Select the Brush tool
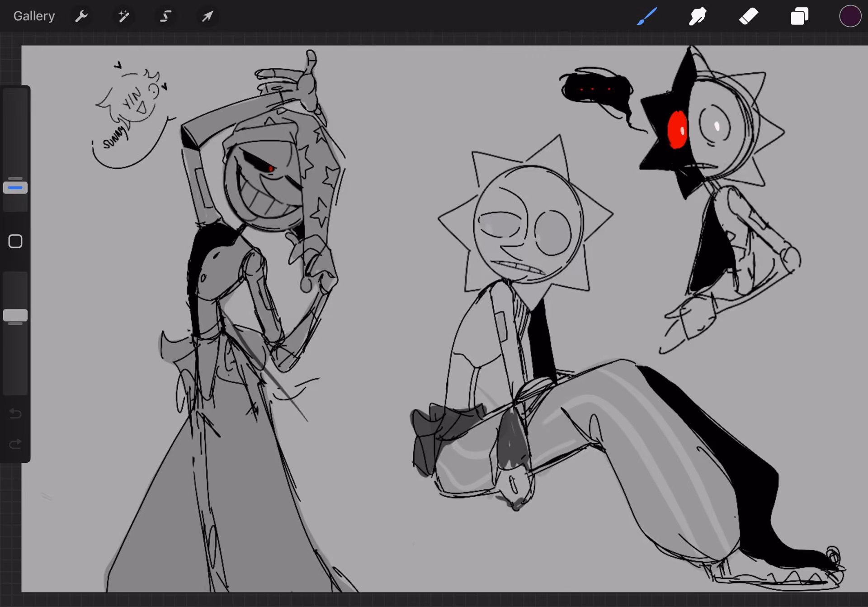Screen dimensions: 868x607 [x=647, y=16]
